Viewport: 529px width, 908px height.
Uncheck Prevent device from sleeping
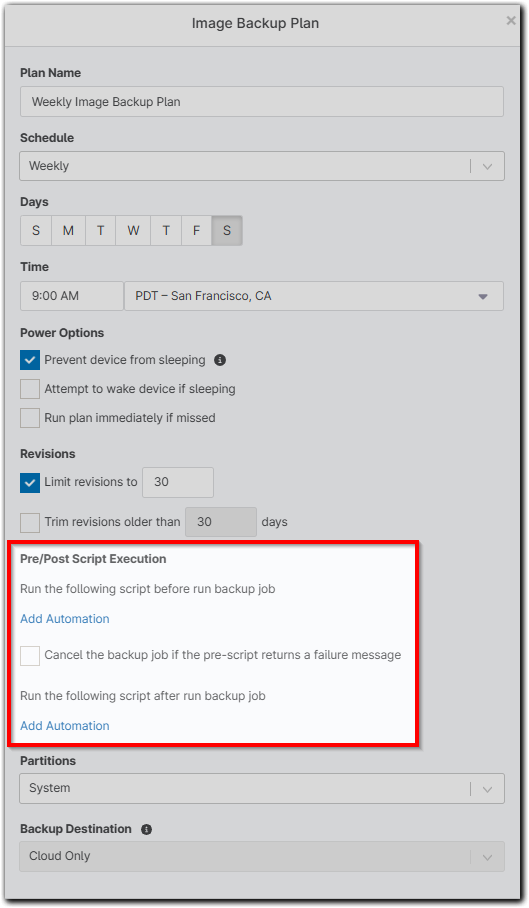coord(30,360)
